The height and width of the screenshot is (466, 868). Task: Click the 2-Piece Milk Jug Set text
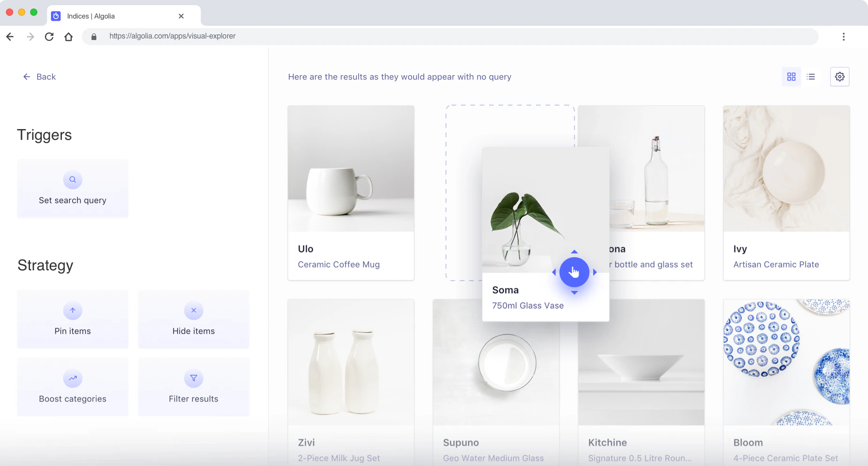pos(339,458)
